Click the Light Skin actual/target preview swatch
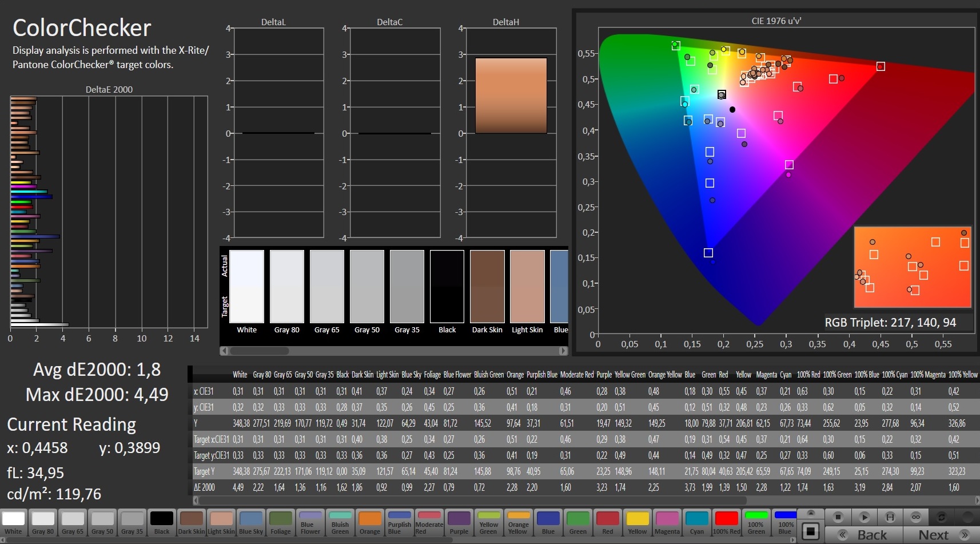Screen dimensions: 980x544 [527, 287]
